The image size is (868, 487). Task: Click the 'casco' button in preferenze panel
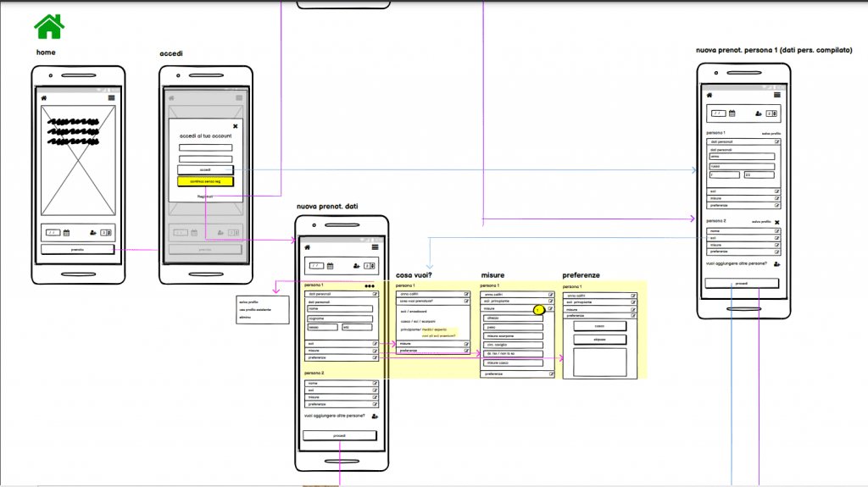tap(599, 326)
